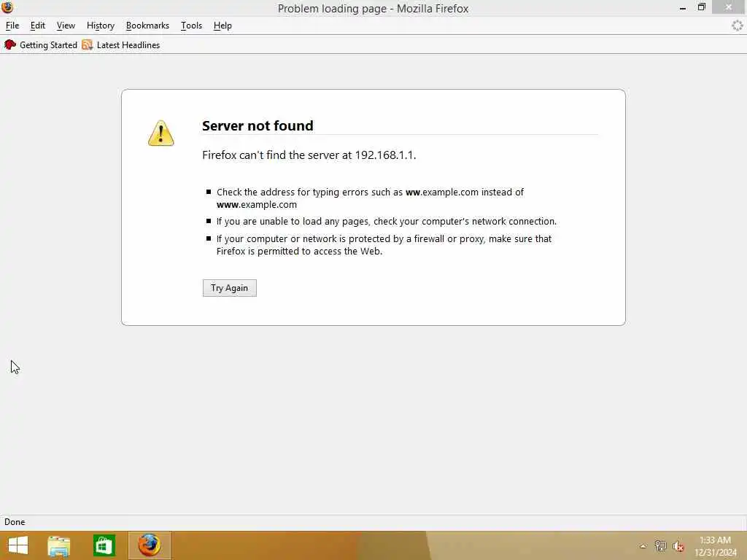The width and height of the screenshot is (747, 560).
Task: Click the bullet about checking network connection
Action: click(387, 222)
